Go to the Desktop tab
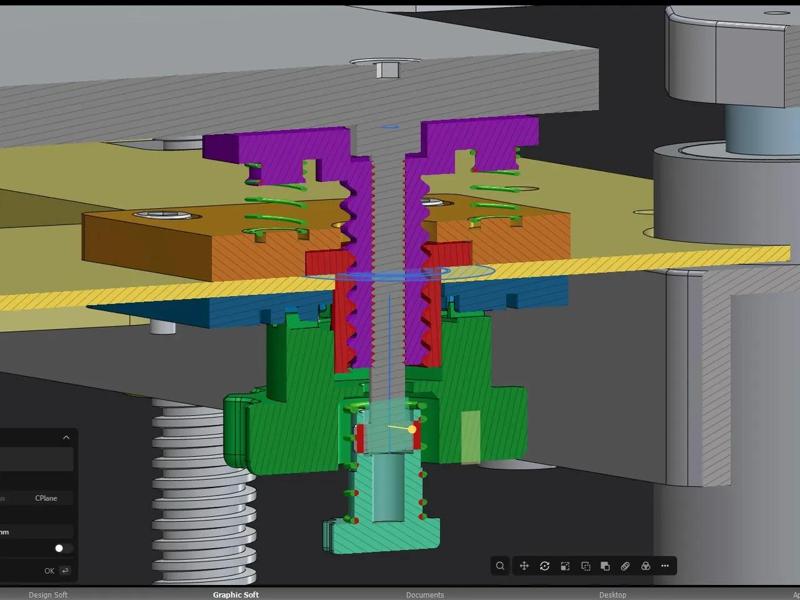 tap(613, 595)
